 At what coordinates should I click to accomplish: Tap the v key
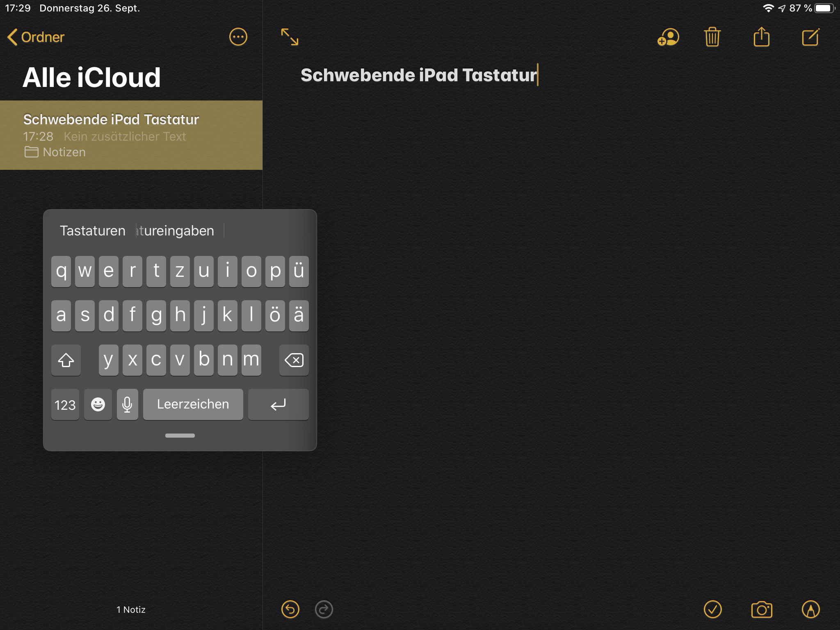tap(180, 360)
